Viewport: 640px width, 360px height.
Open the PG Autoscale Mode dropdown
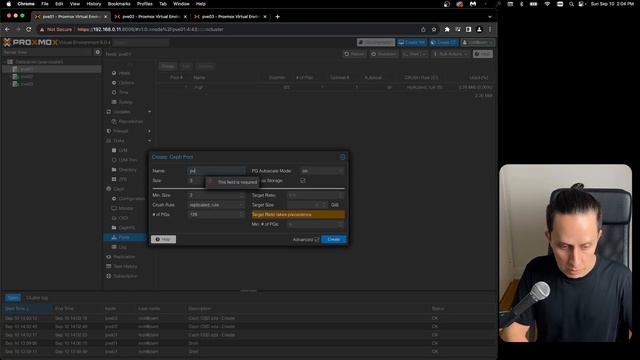click(x=322, y=171)
